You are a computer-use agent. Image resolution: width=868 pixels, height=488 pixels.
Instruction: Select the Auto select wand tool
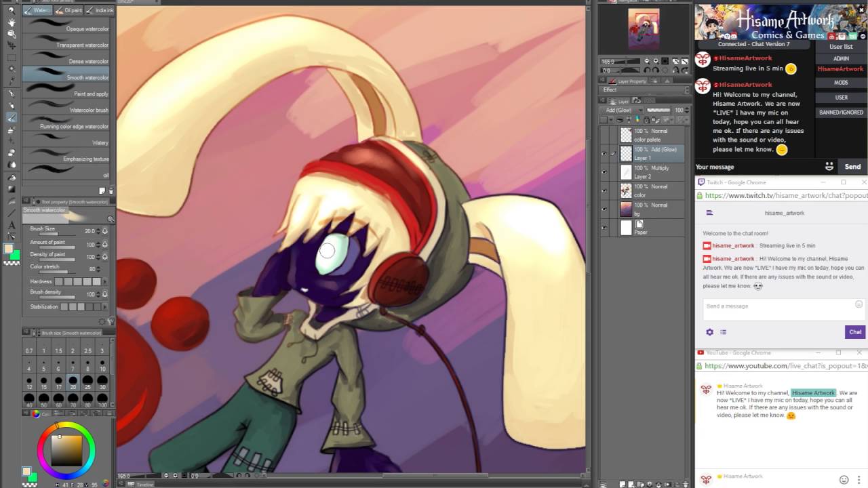pyautogui.click(x=12, y=69)
